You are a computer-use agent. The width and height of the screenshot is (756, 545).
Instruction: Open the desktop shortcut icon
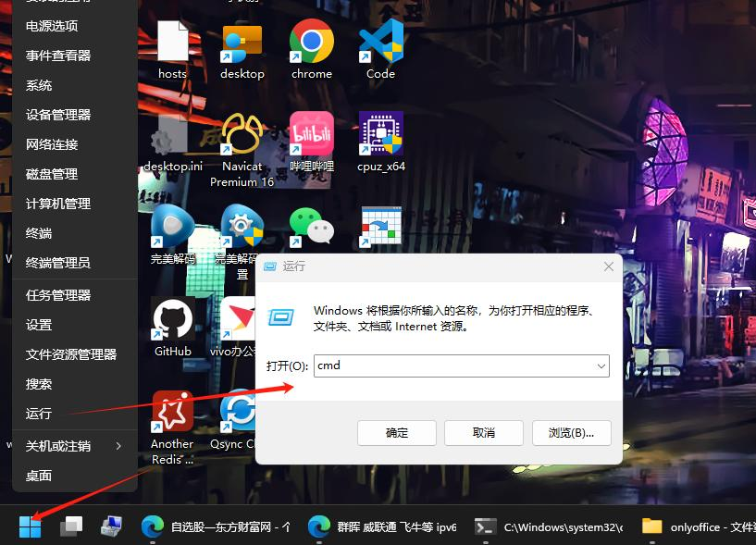242,43
